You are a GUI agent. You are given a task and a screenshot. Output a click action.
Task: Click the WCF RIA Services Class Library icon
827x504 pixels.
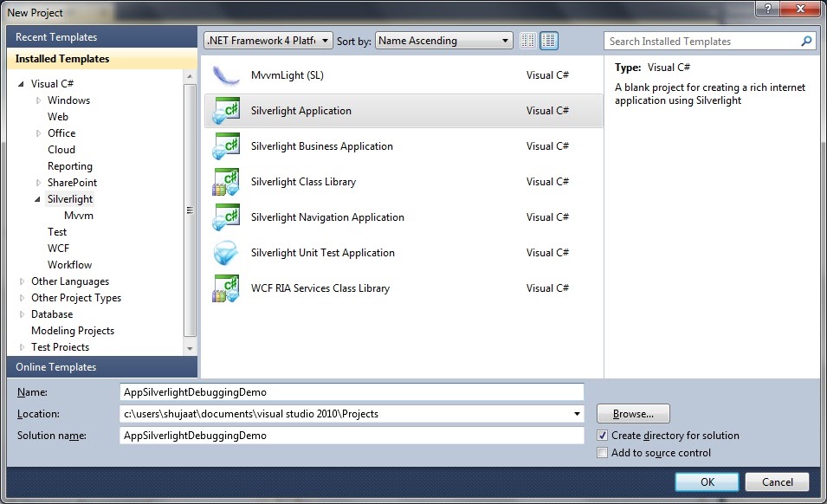coord(226,288)
